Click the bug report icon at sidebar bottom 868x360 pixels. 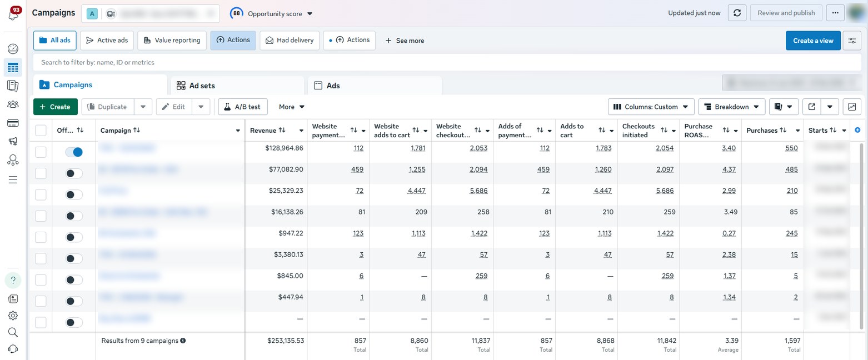pos(13,349)
